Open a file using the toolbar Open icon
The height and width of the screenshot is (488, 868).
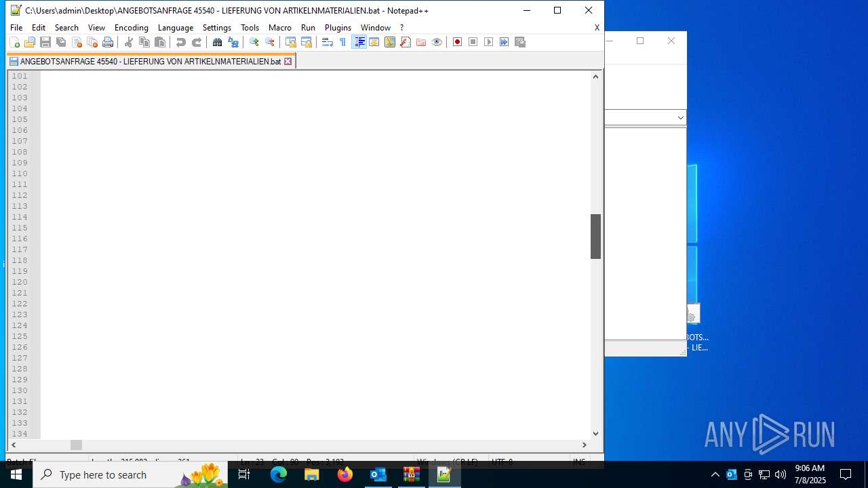tap(30, 42)
